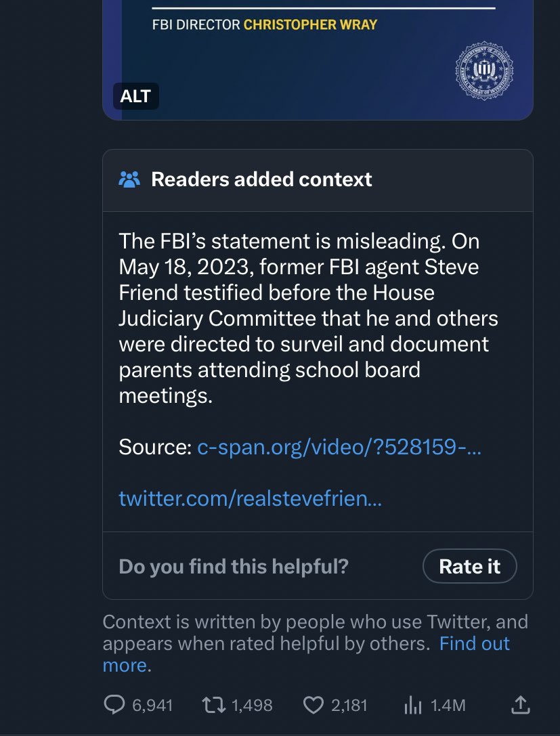Open the c-span.org video source link
This screenshot has height=736, width=560.
339,446
